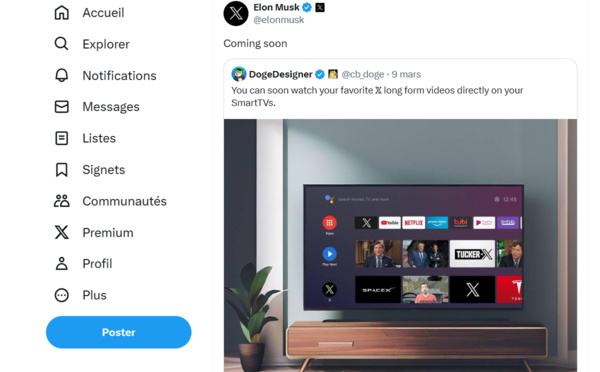Click the Elon Musk display name
600x372 pixels.
[276, 7]
